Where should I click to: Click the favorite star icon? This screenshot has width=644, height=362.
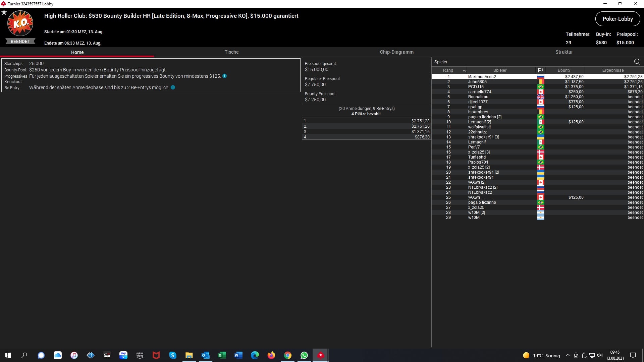[4, 12]
